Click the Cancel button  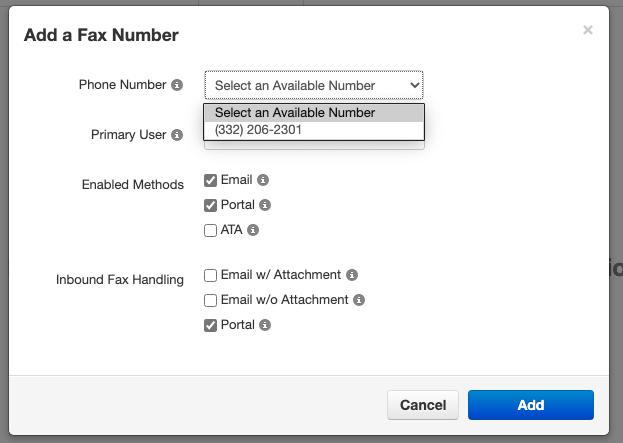423,405
